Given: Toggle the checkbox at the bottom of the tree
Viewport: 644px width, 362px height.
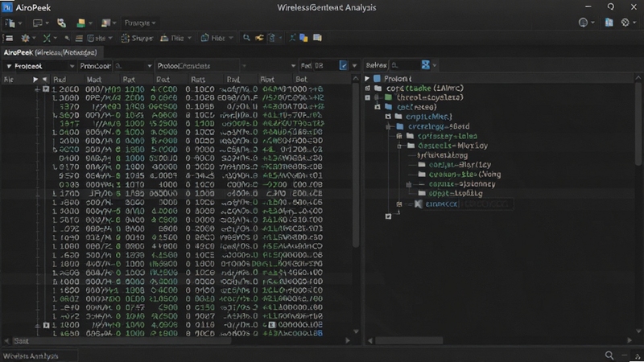Looking at the screenshot, I should point(388,216).
